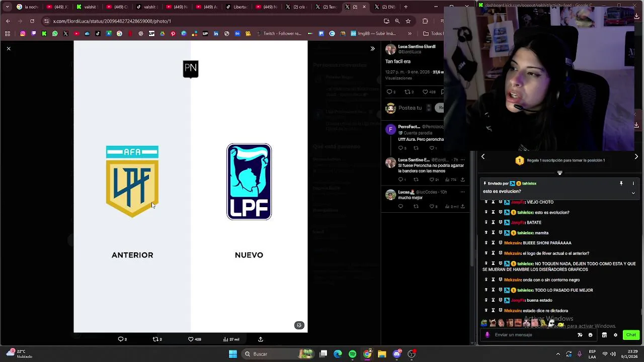Show hidden system tray icons

558,354
